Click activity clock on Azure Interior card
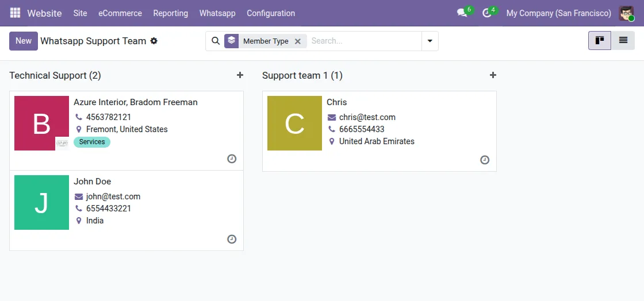This screenshot has width=644, height=301. pyautogui.click(x=232, y=159)
